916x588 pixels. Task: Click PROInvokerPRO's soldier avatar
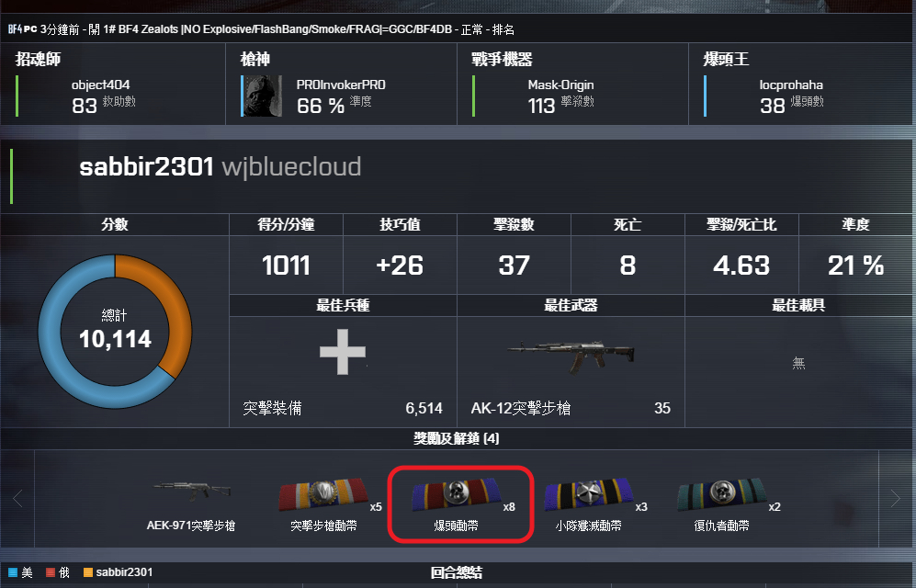click(262, 96)
